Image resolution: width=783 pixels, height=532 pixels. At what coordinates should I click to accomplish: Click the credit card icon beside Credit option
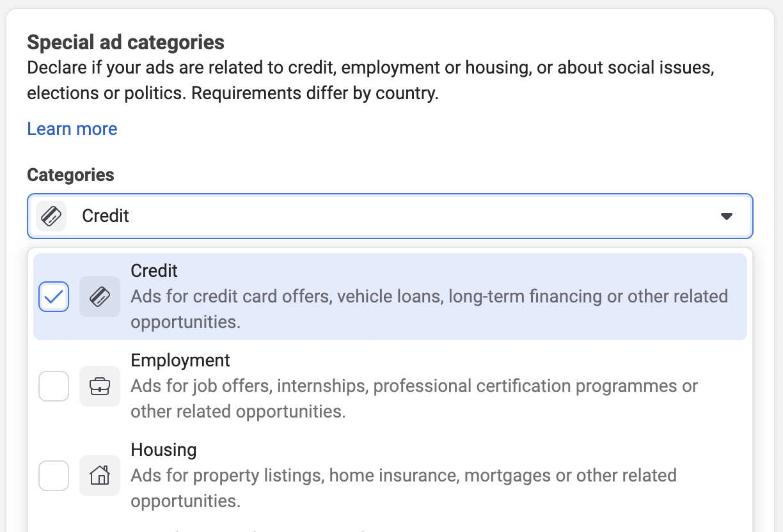click(x=100, y=297)
